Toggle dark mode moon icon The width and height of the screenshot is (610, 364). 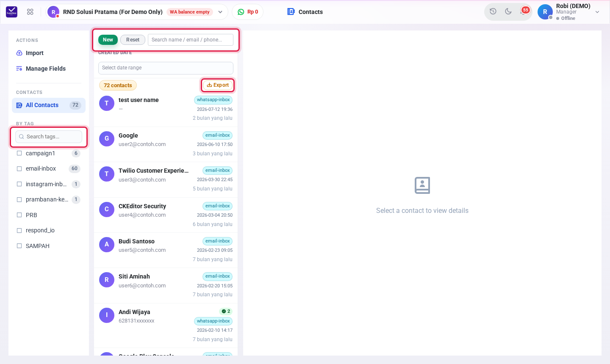point(508,11)
